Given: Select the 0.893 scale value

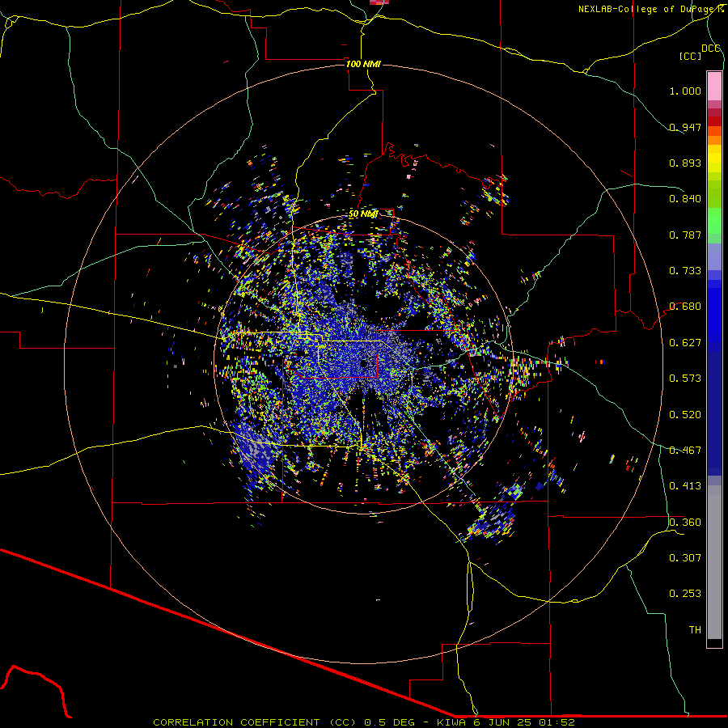Looking at the screenshot, I should (x=685, y=163).
